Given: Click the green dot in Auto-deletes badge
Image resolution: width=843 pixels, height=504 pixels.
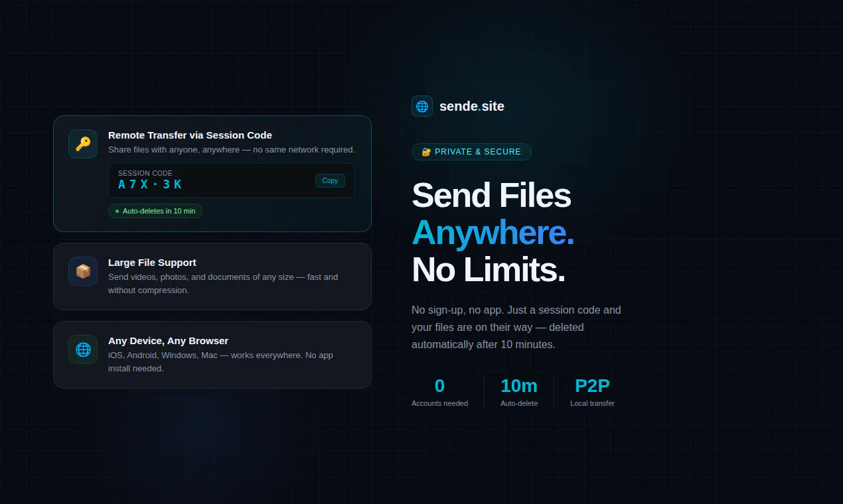Looking at the screenshot, I should tap(117, 211).
